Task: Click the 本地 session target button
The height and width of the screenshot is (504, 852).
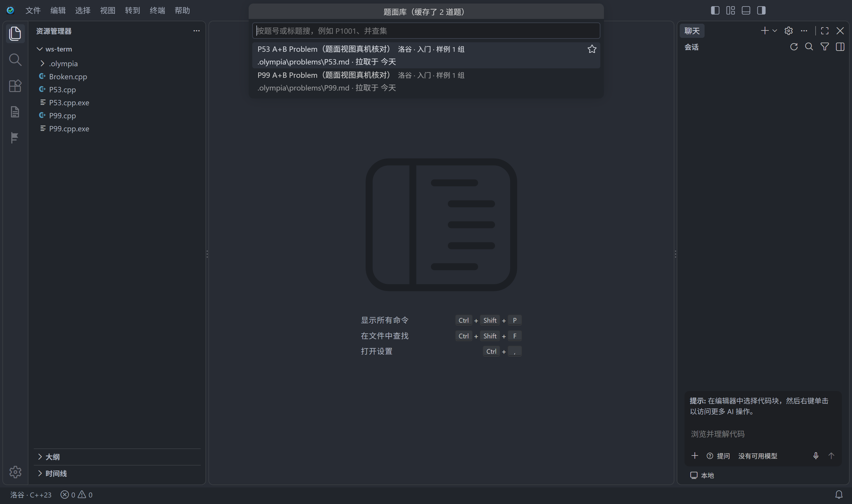Action: 702,476
